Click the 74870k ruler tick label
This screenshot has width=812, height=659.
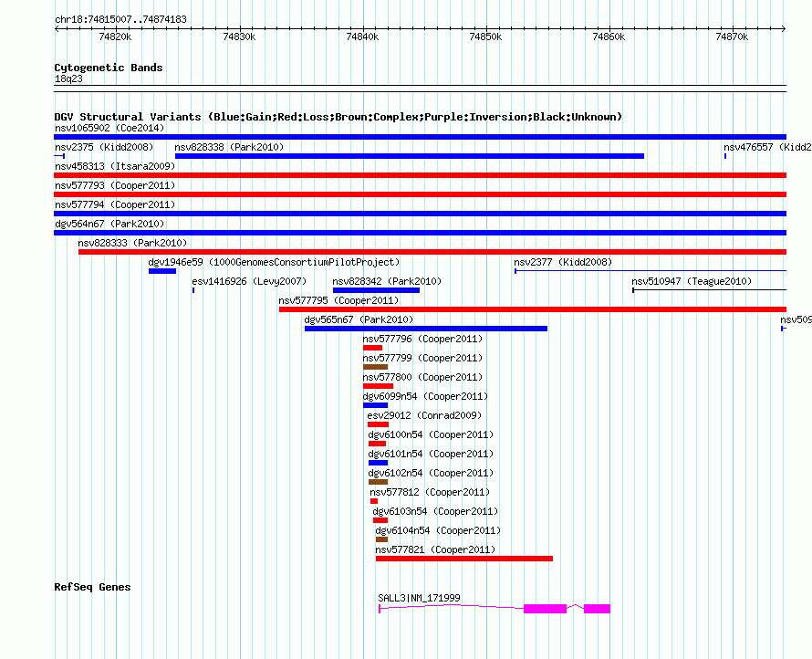point(732,37)
